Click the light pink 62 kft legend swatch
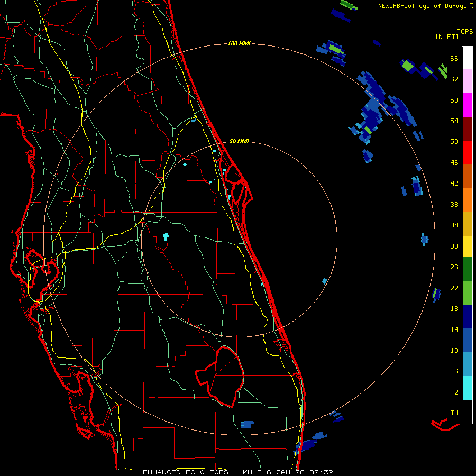Viewport: 476px width, 476px height. click(467, 81)
